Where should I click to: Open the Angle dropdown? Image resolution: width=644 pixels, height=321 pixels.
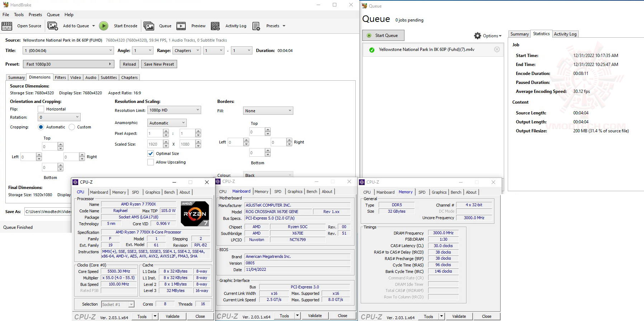click(x=143, y=51)
